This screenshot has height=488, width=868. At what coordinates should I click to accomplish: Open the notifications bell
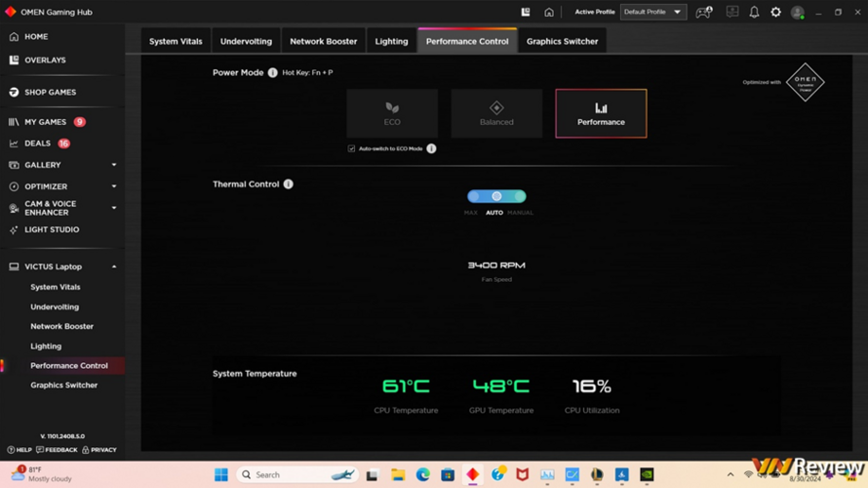pos(754,12)
